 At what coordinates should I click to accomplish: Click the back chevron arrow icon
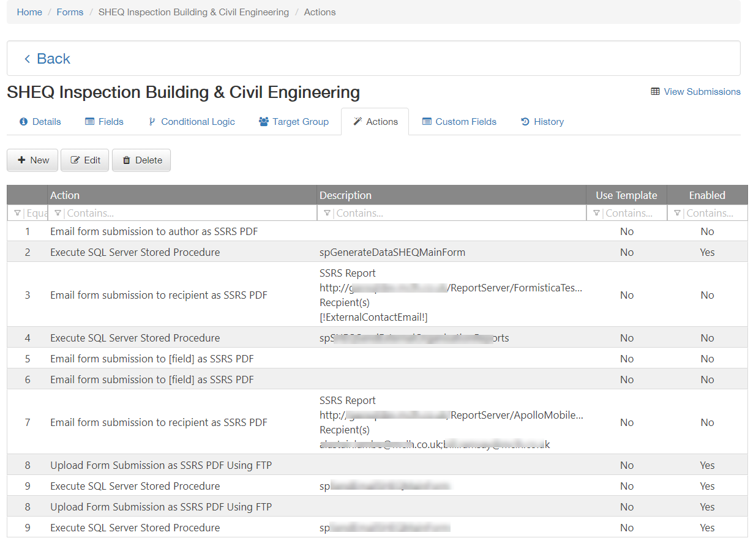click(x=27, y=59)
